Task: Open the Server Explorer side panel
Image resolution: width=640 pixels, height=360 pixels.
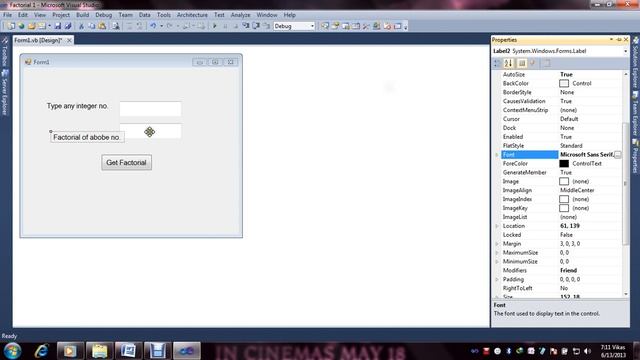Action: coord(5,92)
